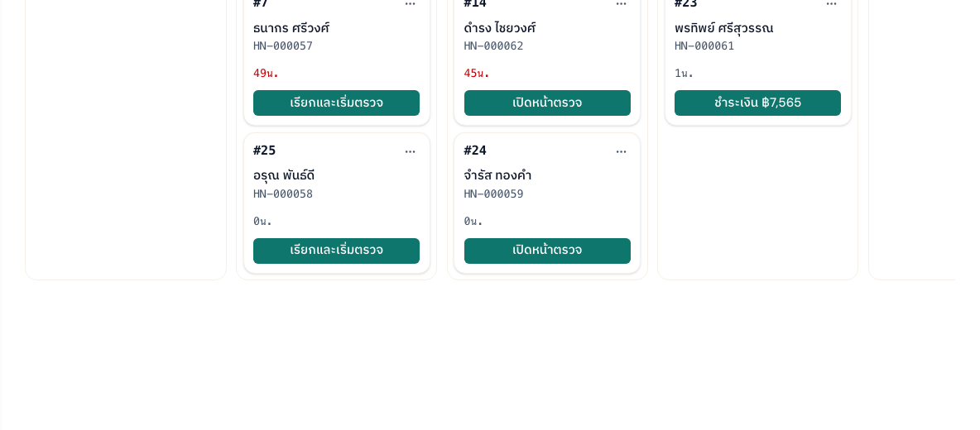
Task: Click hospital number HN-000059
Action: 494,194
